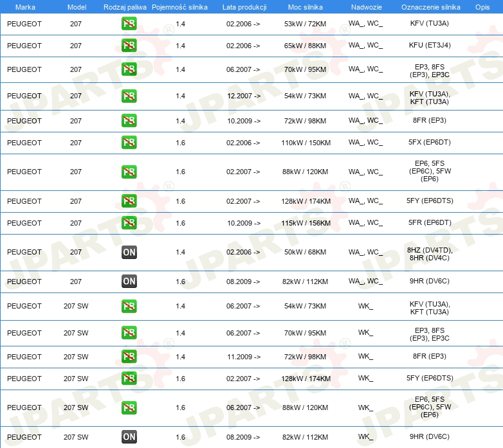Click the engine code 5FX (EP6DT)
The width and height of the screenshot is (503, 448).
(429, 143)
